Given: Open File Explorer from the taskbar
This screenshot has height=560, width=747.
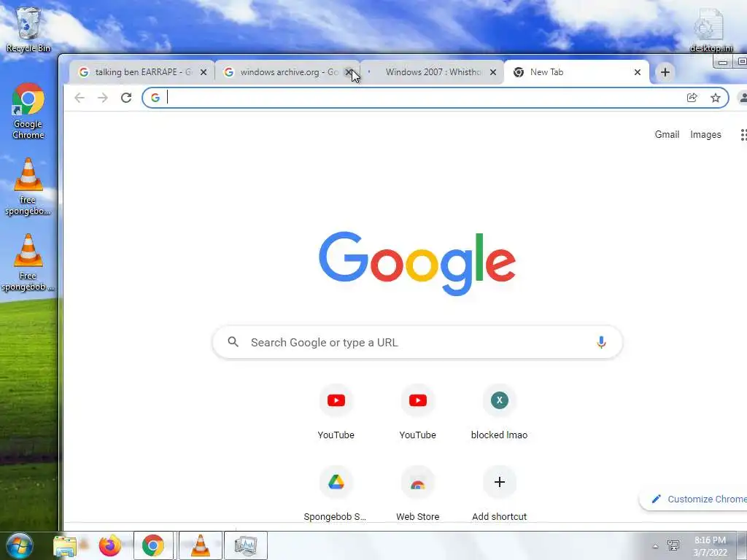Looking at the screenshot, I should tap(65, 545).
